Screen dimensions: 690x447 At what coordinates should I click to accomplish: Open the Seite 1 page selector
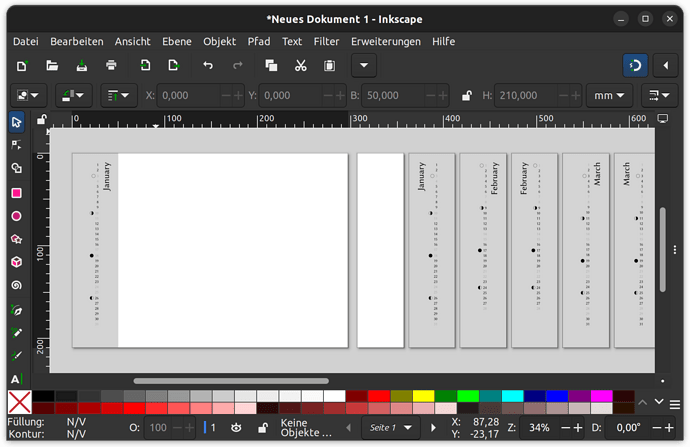[390, 427]
